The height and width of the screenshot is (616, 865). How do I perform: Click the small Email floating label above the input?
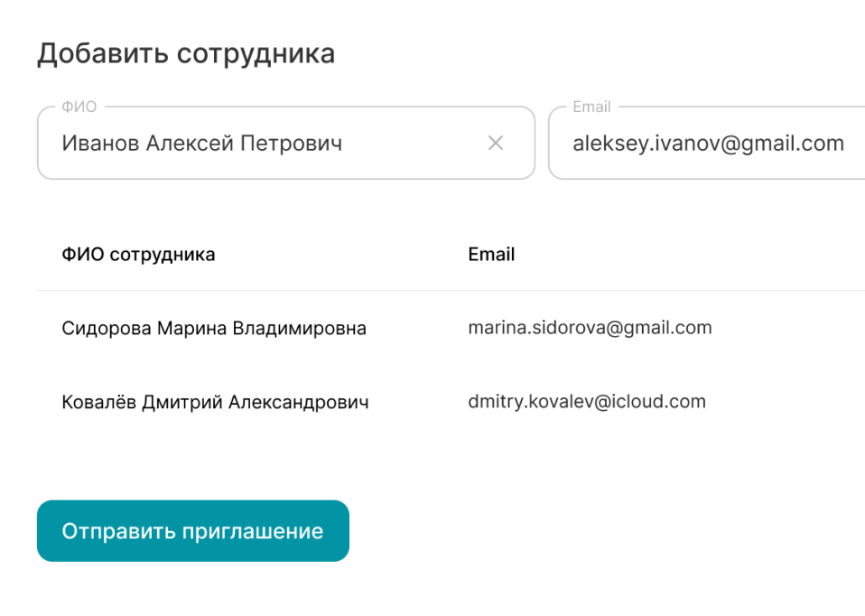(x=591, y=107)
